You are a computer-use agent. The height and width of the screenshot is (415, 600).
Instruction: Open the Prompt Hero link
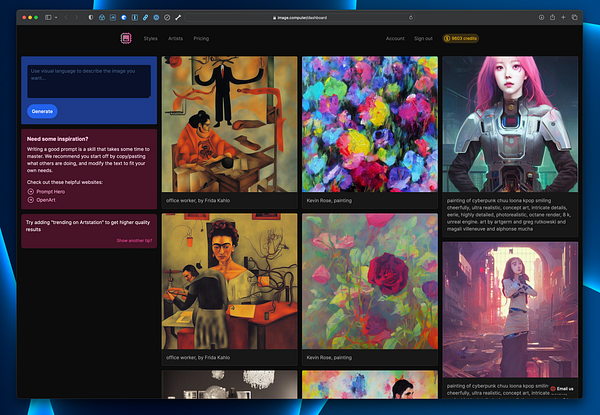[x=51, y=192]
